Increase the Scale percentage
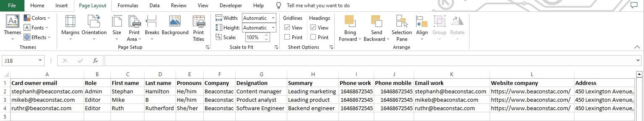The height and width of the screenshot is (121, 644). pos(266,35)
